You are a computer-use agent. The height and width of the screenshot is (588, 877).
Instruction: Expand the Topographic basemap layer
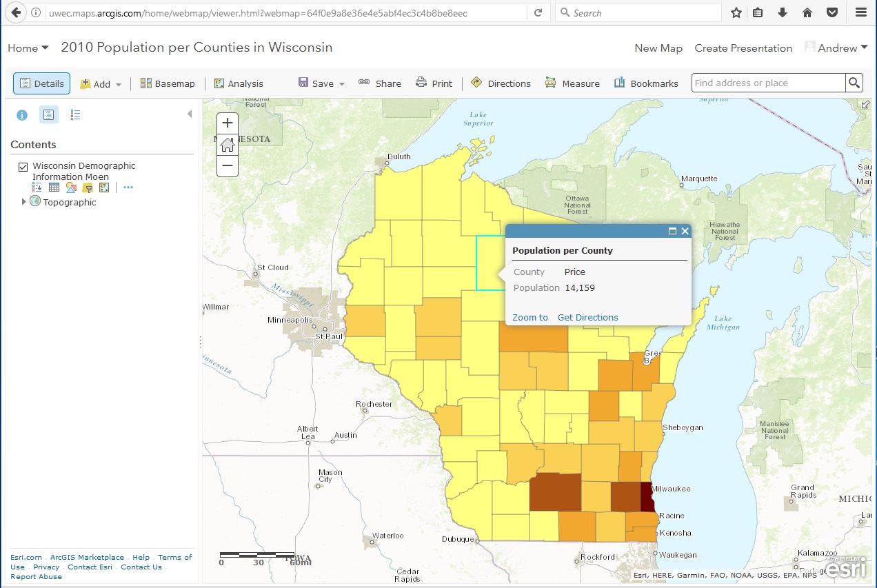click(23, 202)
